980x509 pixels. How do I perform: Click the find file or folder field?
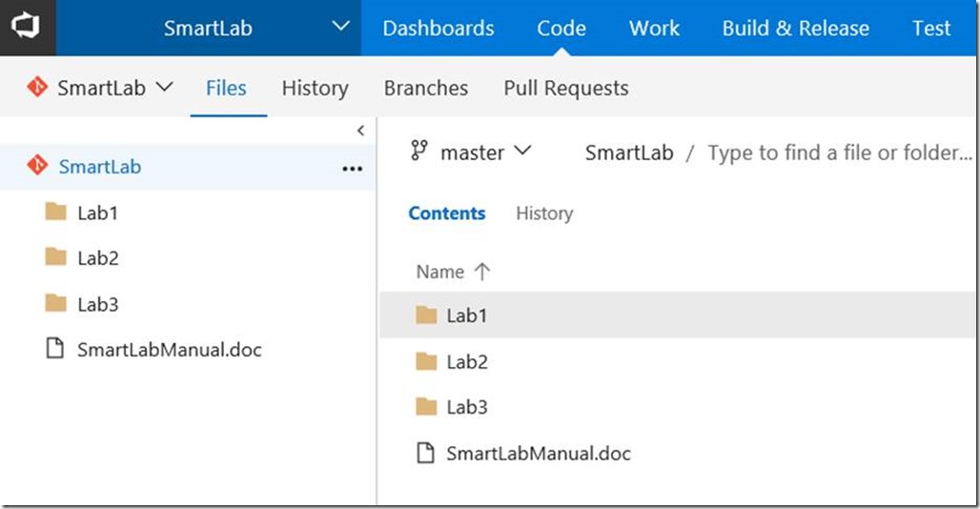839,153
